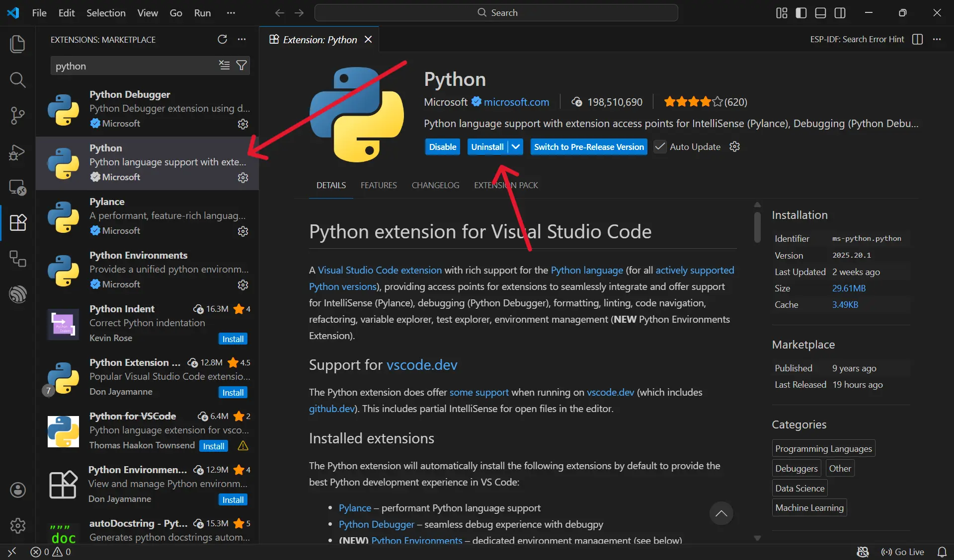This screenshot has height=560, width=954.
Task: Open the Run menu
Action: coord(202,13)
